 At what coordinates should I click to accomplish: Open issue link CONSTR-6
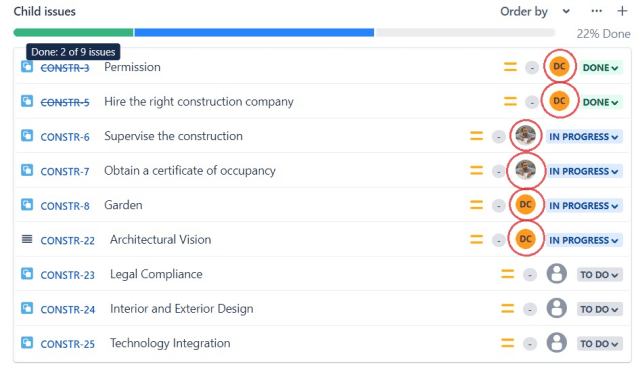point(64,137)
